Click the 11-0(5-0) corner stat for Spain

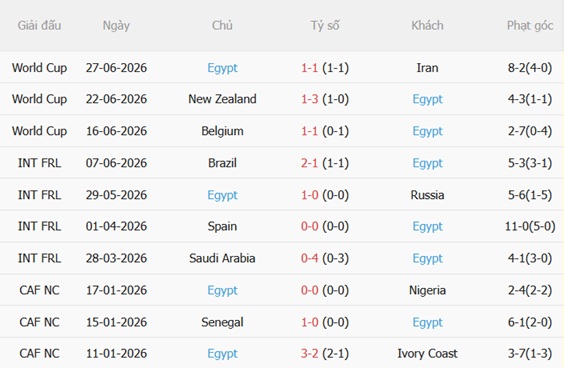click(x=530, y=227)
